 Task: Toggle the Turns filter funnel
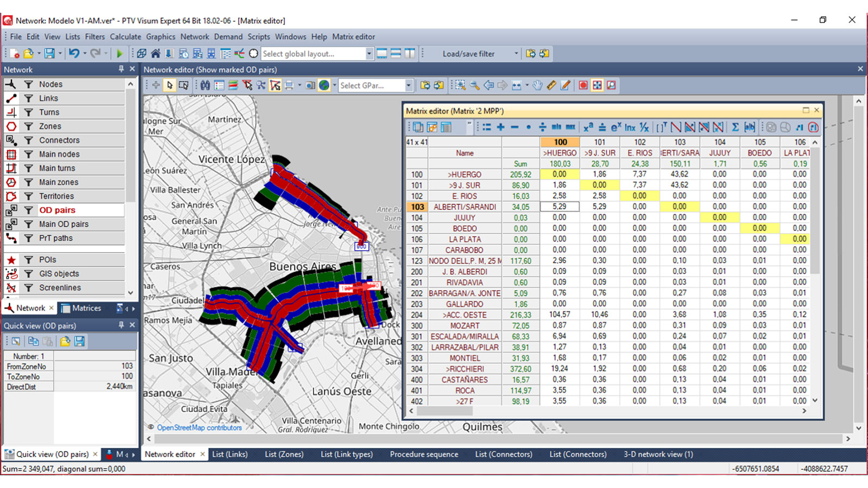point(28,112)
